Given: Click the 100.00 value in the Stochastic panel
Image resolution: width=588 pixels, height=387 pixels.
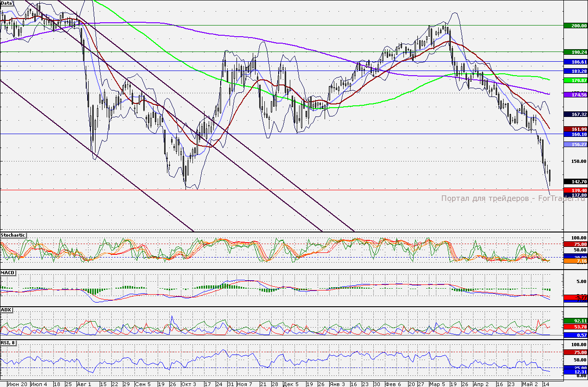Looking at the screenshot, I should pyautogui.click(x=580, y=238).
